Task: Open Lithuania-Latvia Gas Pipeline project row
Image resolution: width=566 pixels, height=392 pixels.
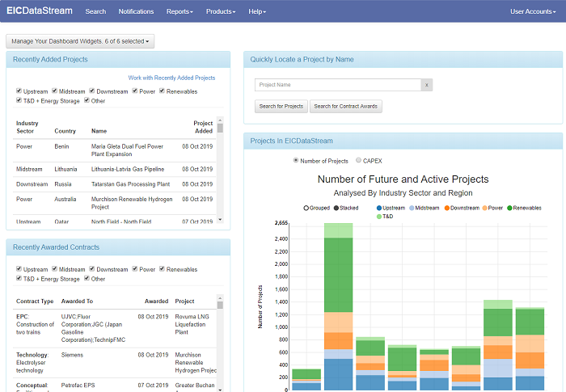Action: tap(115, 169)
